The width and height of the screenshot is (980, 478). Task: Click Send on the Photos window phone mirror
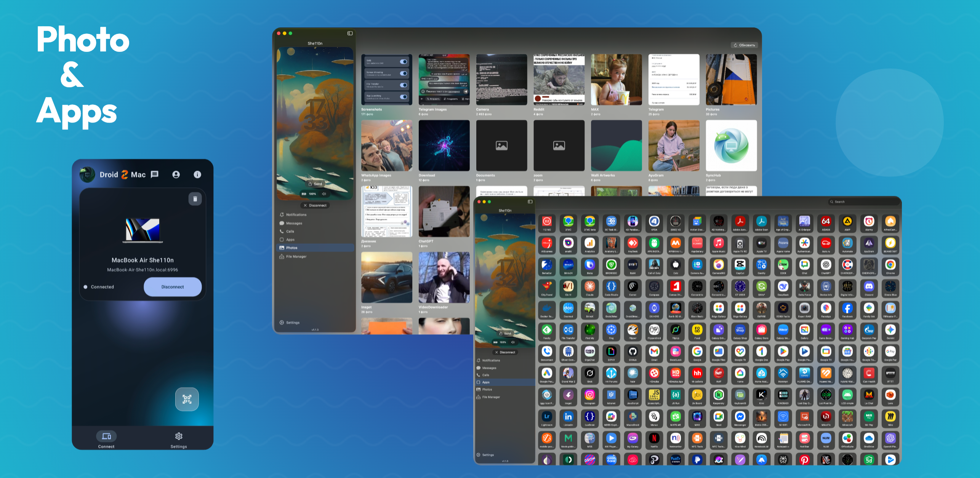[x=315, y=184]
